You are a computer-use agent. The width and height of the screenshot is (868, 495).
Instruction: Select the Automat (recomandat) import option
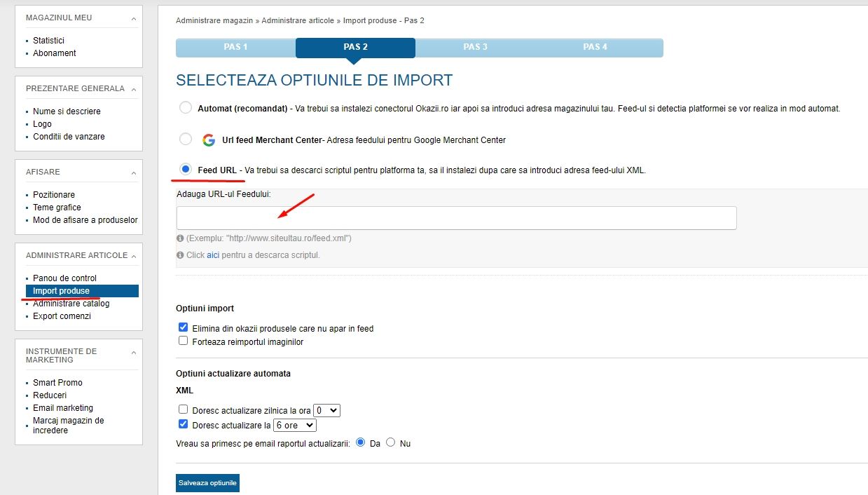tap(186, 108)
